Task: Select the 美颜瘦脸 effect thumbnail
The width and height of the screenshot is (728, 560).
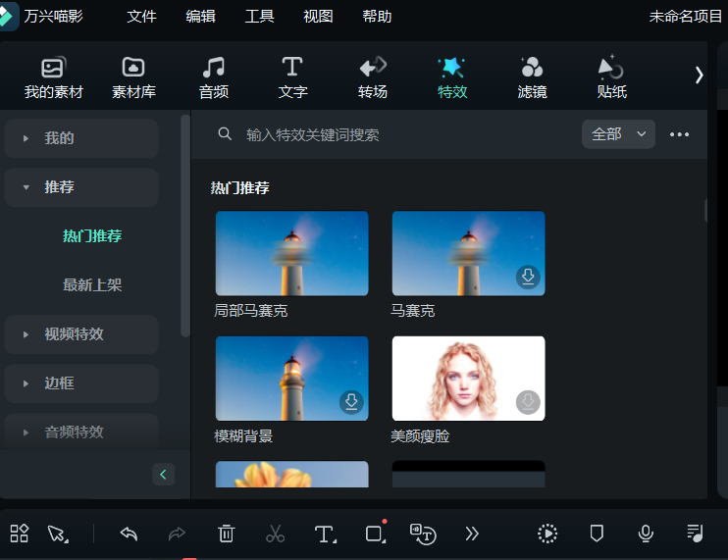Action: click(x=468, y=379)
